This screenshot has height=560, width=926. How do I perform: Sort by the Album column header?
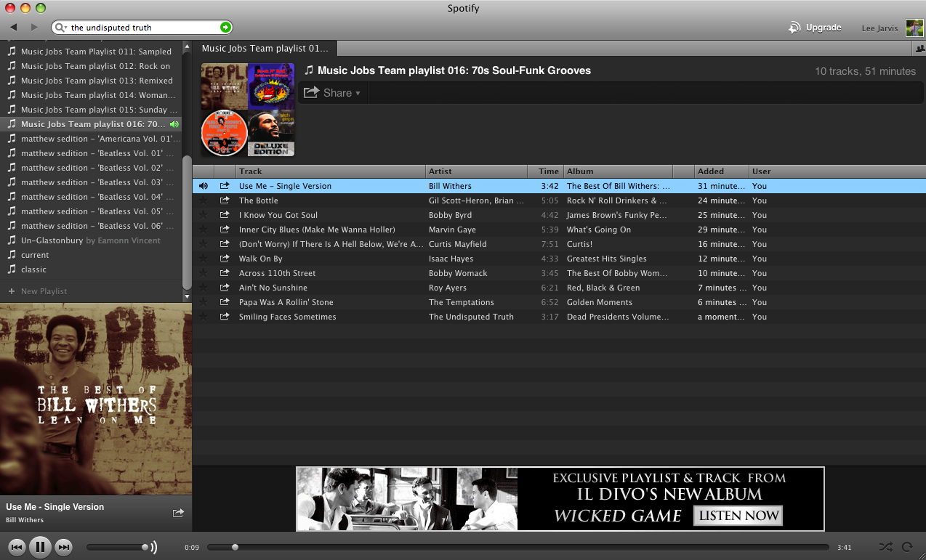point(618,171)
